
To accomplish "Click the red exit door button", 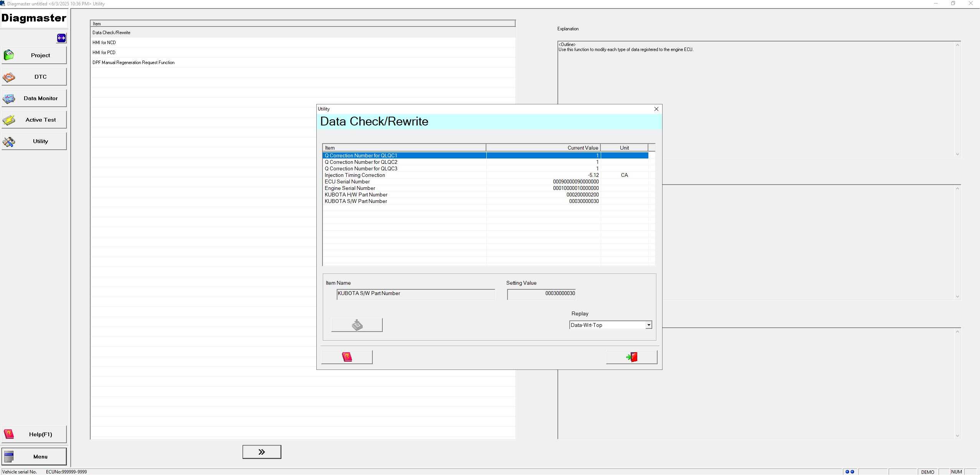I will 631,357.
